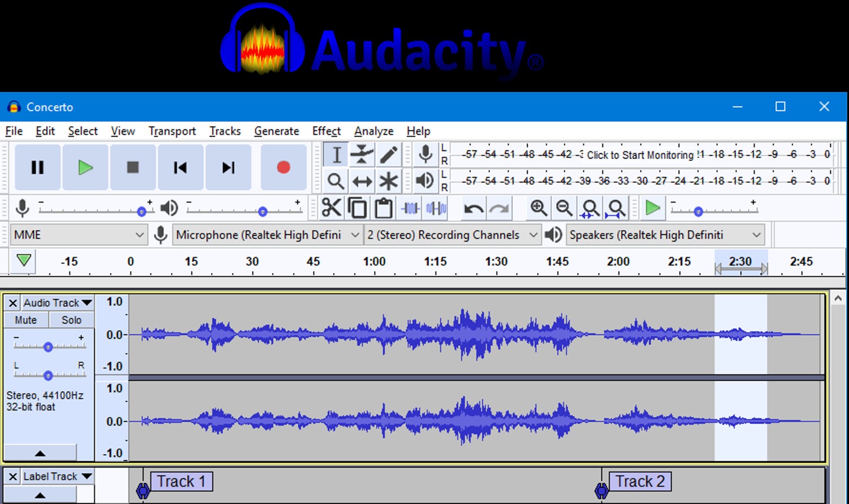Click the Zoom In magnifier button
This screenshot has height=504, width=849.
(538, 208)
